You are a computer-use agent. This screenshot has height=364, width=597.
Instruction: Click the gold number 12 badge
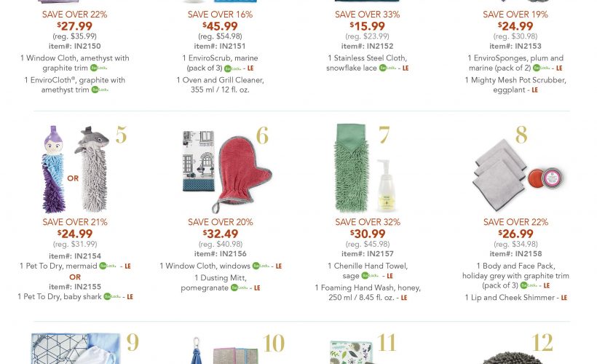pyautogui.click(x=542, y=342)
